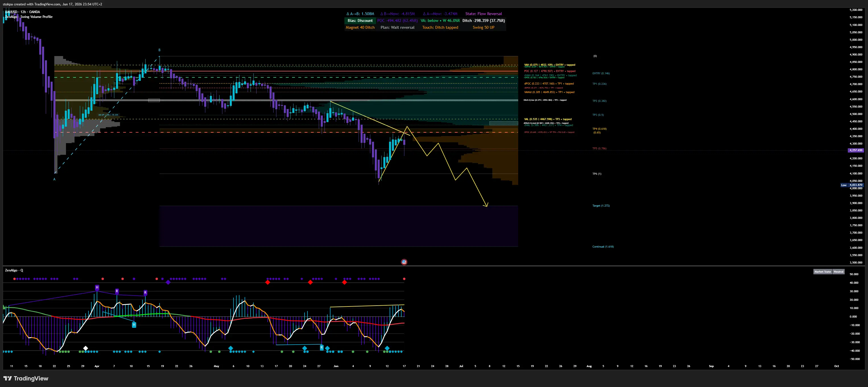The width and height of the screenshot is (868, 387).
Task: Click the "State: Flow Reversal" label
Action: pos(483,14)
